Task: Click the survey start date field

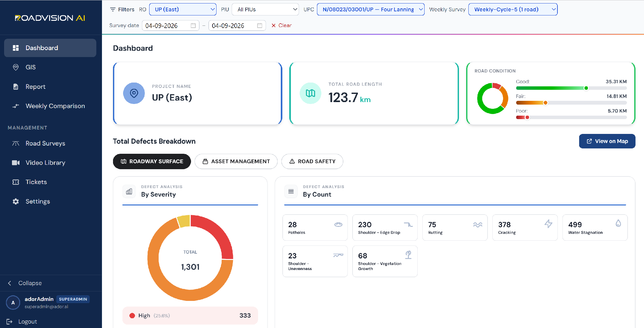Action: click(171, 26)
